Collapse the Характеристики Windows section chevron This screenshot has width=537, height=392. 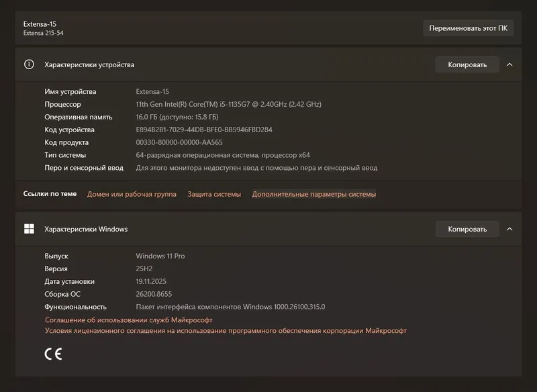coord(509,229)
